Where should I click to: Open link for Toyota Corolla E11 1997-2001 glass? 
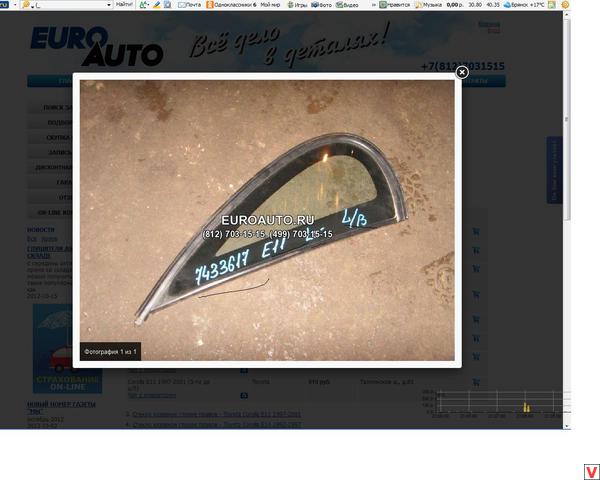217,414
